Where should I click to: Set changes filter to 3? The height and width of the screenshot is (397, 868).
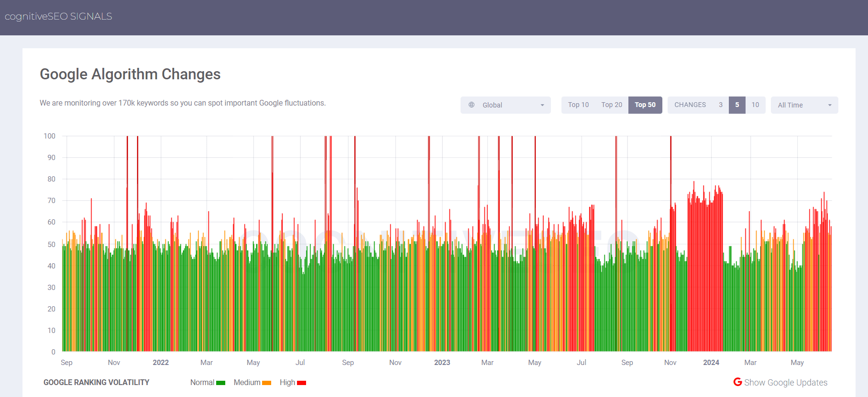[x=721, y=105]
